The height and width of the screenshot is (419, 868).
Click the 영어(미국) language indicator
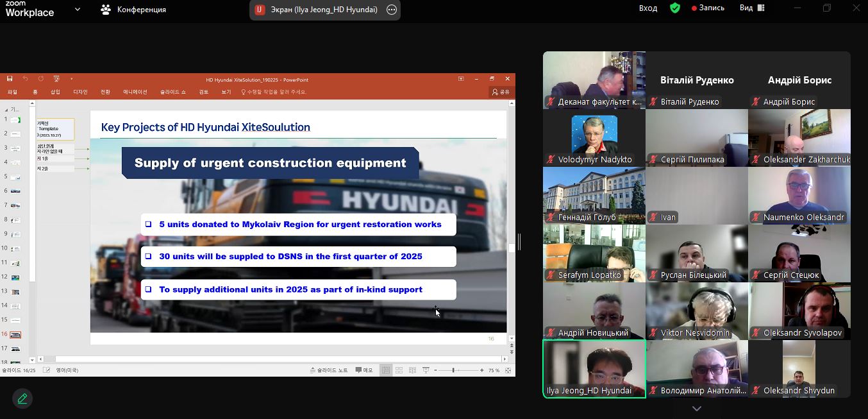(x=67, y=370)
